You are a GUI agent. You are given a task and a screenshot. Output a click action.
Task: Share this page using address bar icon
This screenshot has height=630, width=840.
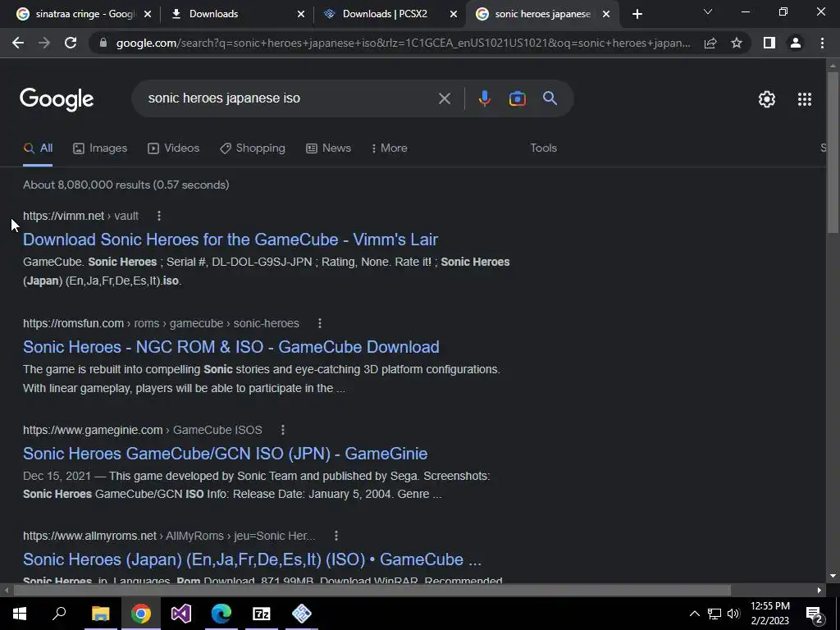click(x=710, y=43)
